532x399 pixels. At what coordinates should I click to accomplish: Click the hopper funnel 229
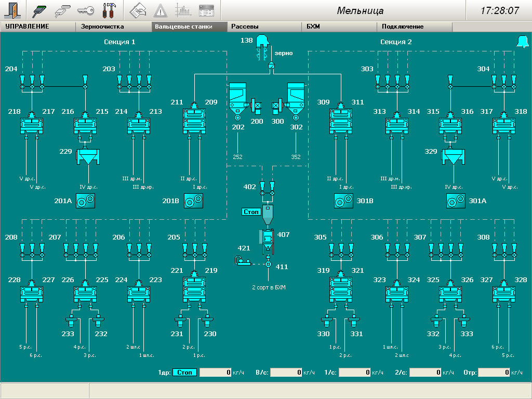(x=88, y=157)
